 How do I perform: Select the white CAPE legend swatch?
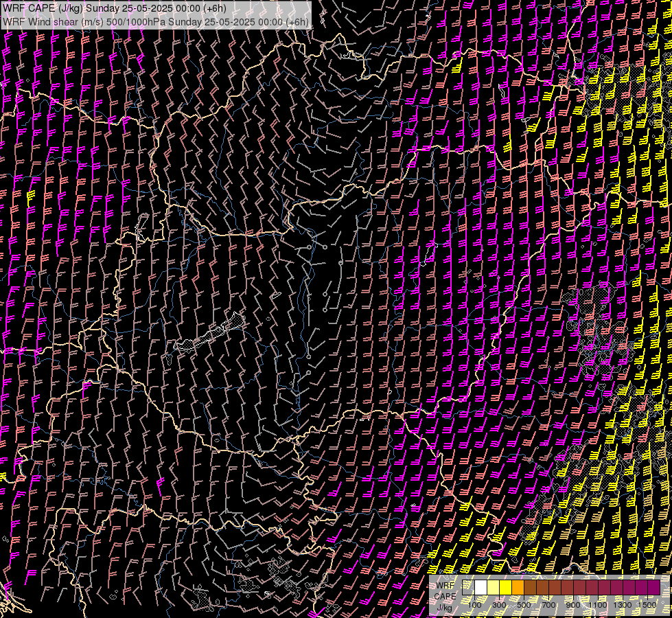481,588
